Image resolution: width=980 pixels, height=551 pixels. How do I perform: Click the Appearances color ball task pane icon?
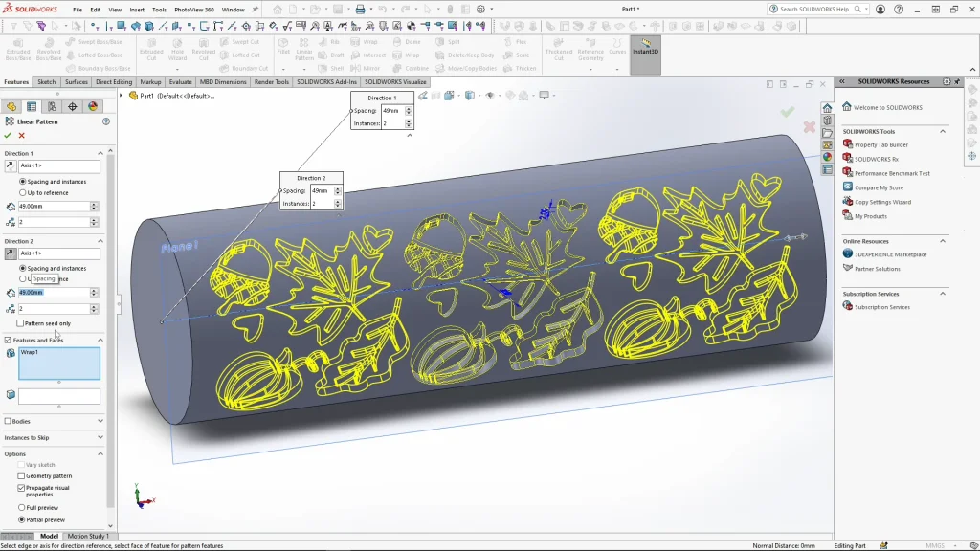tap(827, 157)
